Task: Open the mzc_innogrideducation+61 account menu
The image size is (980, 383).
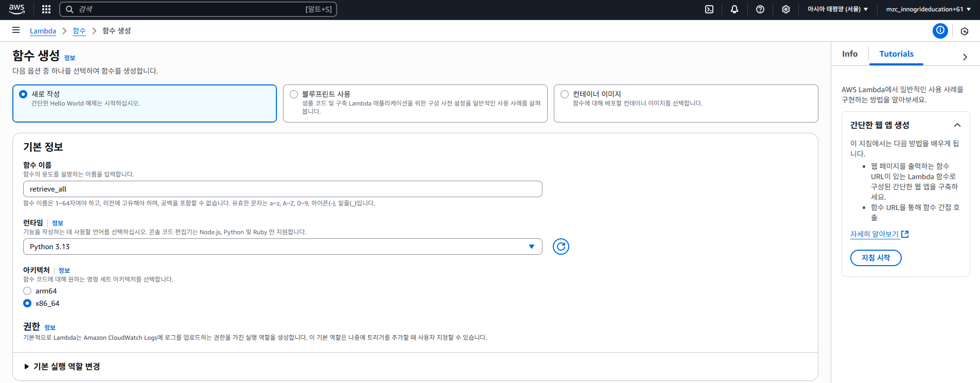Action: click(929, 9)
